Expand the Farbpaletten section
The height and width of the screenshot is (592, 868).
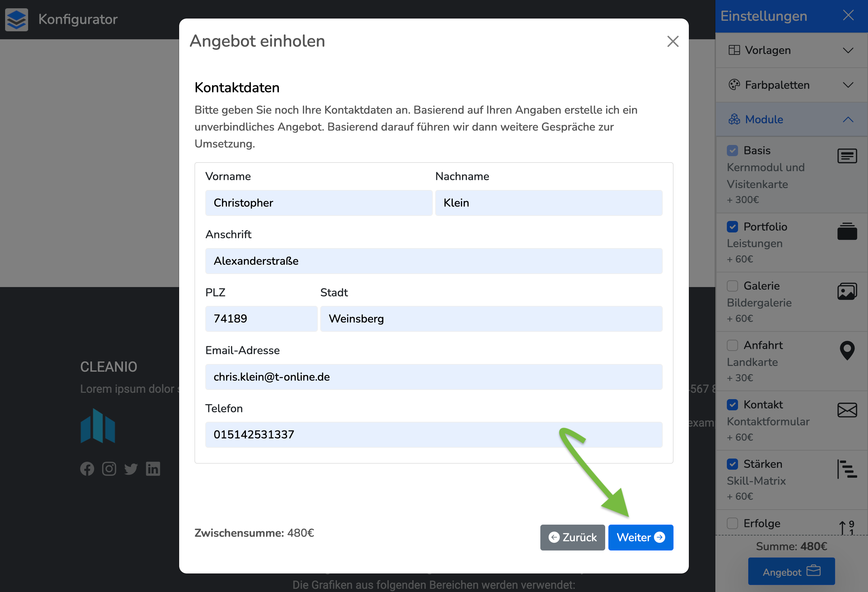pyautogui.click(x=791, y=85)
